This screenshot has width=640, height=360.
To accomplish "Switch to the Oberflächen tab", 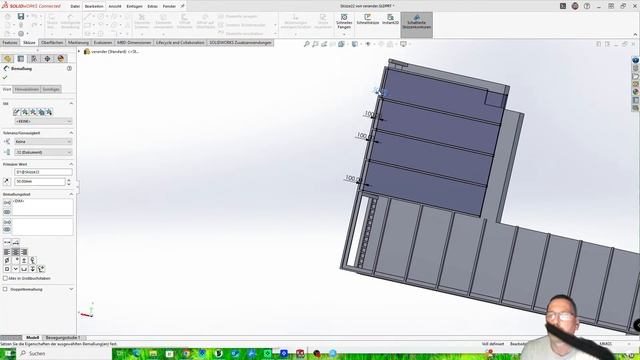I will point(52,42).
